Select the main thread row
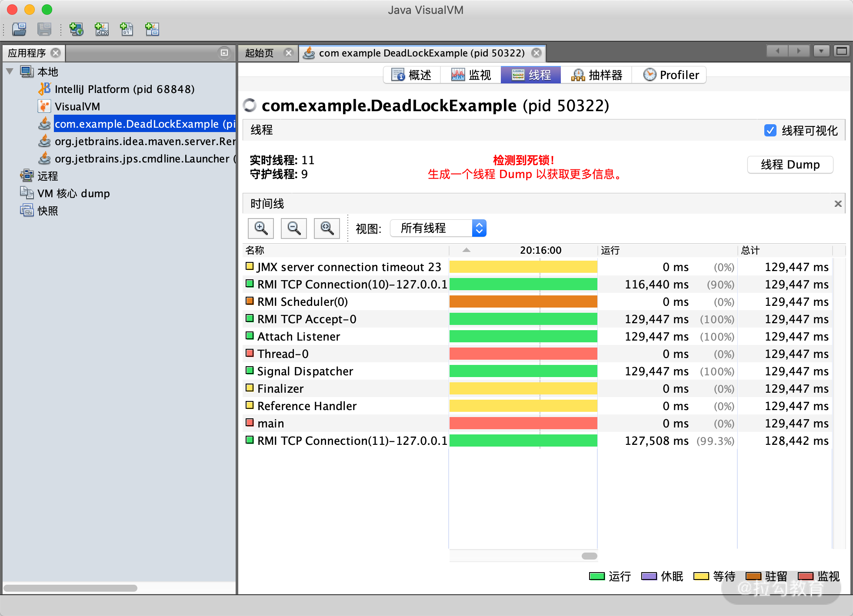 [x=537, y=423]
